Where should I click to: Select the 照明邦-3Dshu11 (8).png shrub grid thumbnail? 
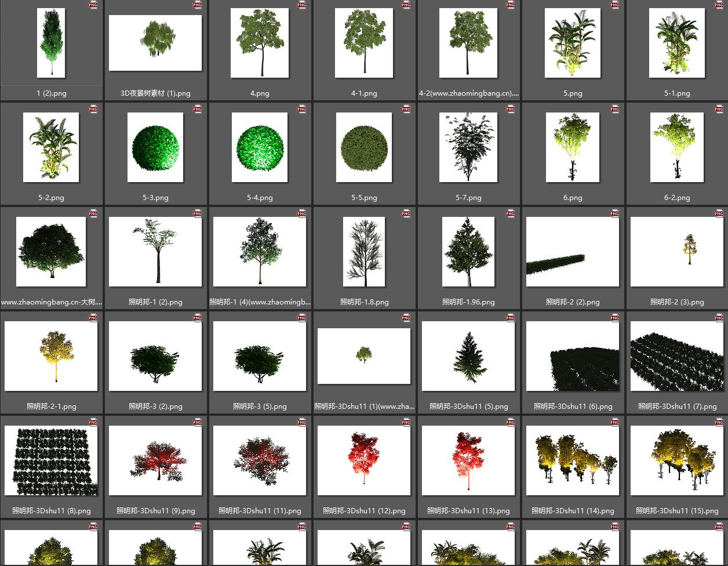tap(51, 460)
